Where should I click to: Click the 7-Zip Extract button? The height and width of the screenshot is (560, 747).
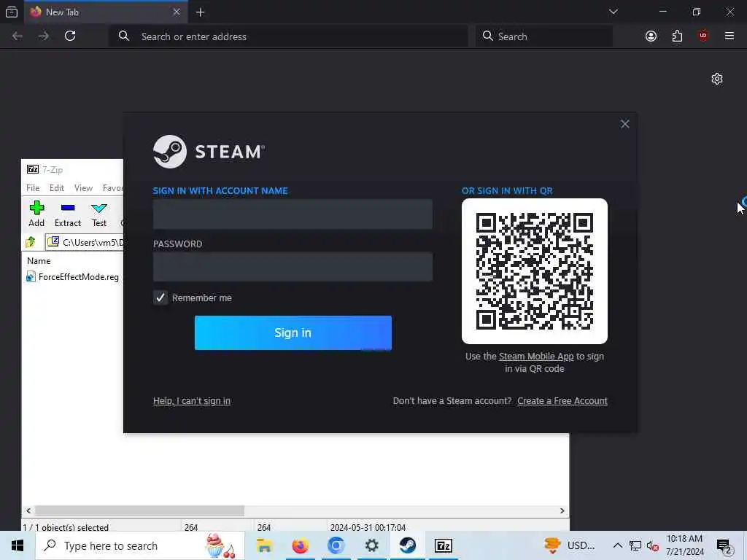(x=68, y=214)
